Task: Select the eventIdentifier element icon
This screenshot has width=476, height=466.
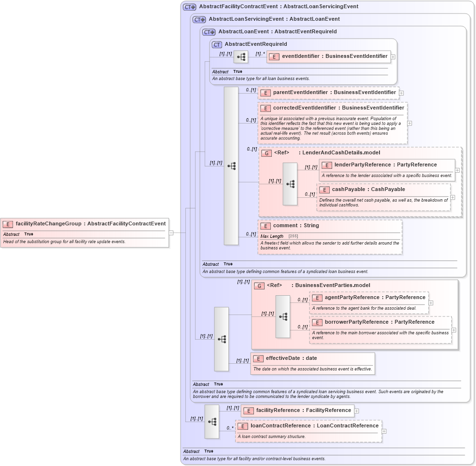Action: point(274,56)
